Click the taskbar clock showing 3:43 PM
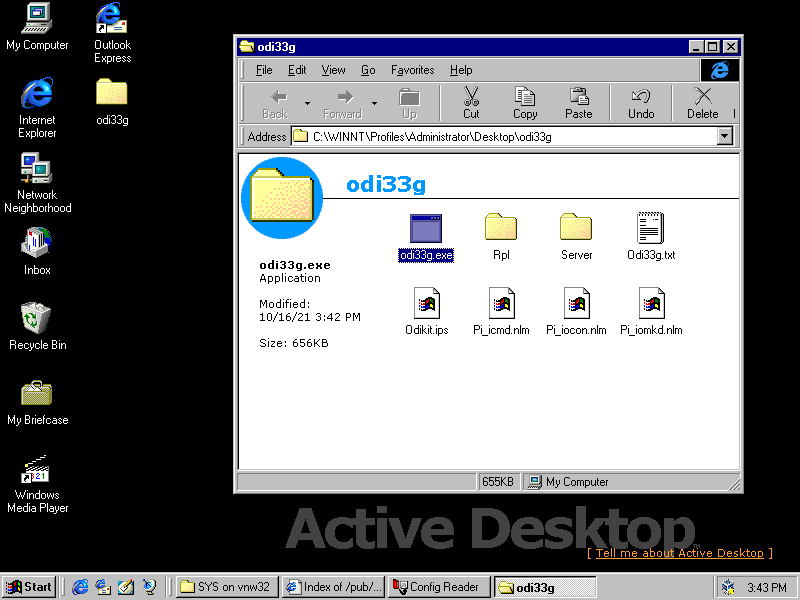This screenshot has width=800, height=600. tap(767, 587)
